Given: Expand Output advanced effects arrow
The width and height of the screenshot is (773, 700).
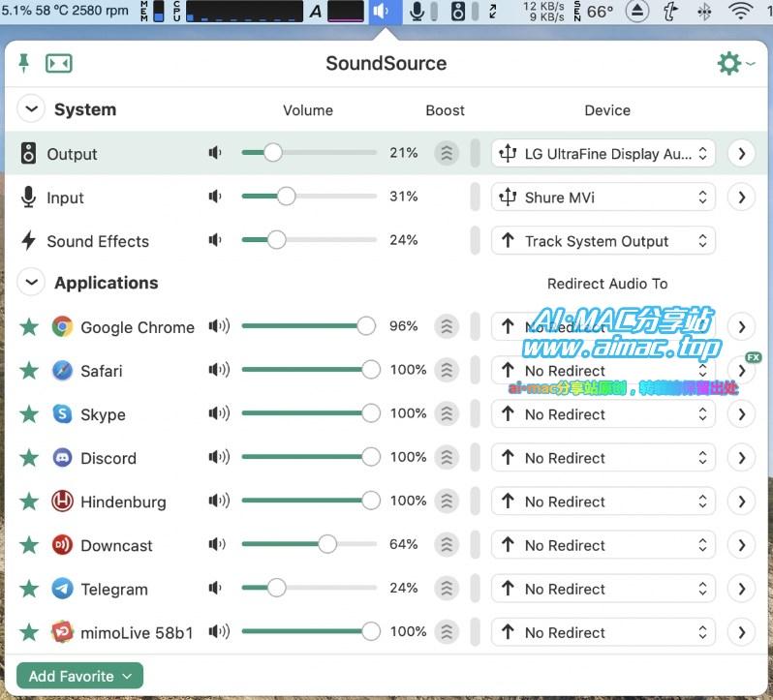Looking at the screenshot, I should 741,154.
